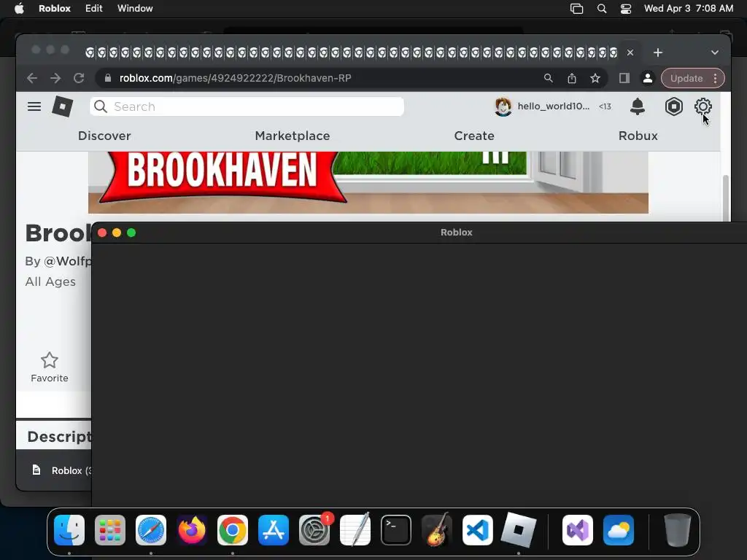This screenshot has height=560, width=747.
Task: Bookmark this page with the star icon
Action: point(595,78)
